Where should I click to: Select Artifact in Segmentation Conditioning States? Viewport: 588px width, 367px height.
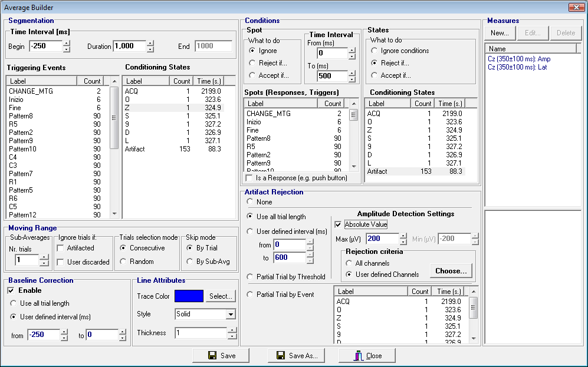173,148
